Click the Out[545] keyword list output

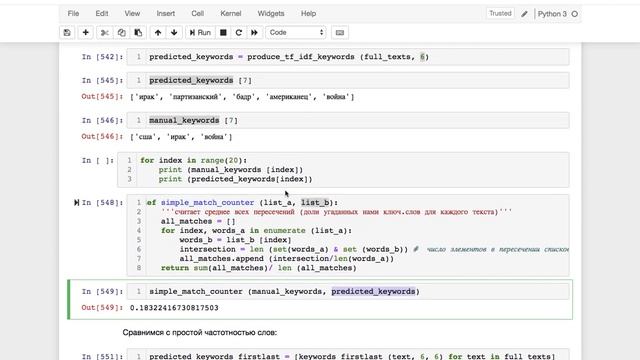pos(242,97)
